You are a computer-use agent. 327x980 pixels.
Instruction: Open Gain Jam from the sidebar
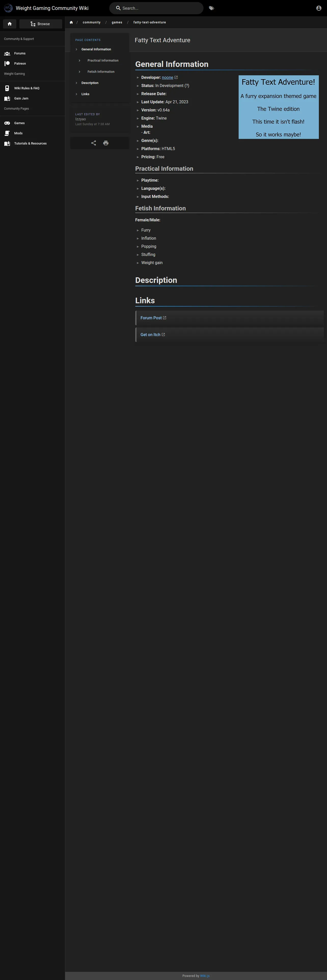coord(32,98)
